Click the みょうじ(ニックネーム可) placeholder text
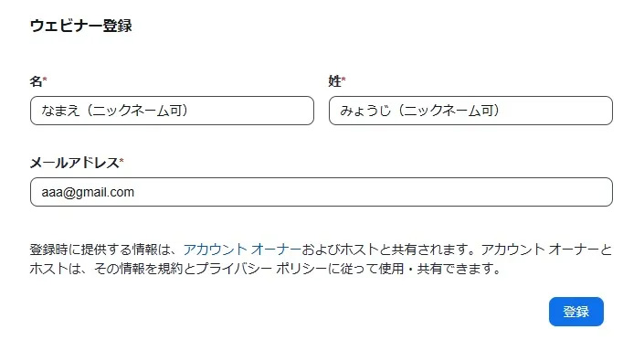This screenshot has width=644, height=340. click(x=420, y=111)
